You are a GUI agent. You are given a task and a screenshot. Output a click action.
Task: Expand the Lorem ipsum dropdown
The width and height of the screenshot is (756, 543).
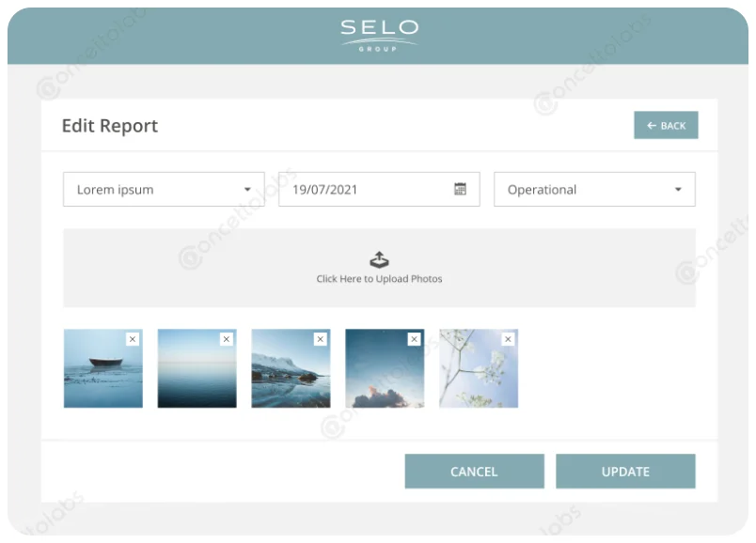pyautogui.click(x=247, y=189)
